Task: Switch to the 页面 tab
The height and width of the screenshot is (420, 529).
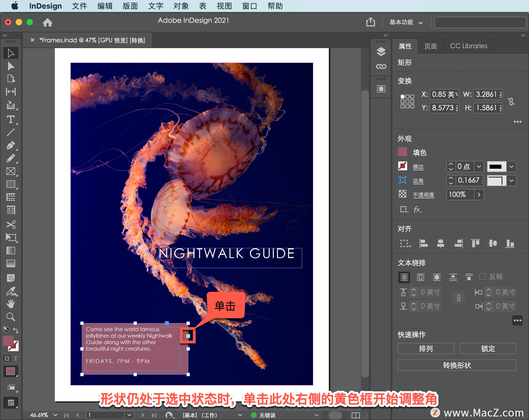Action: [x=430, y=46]
